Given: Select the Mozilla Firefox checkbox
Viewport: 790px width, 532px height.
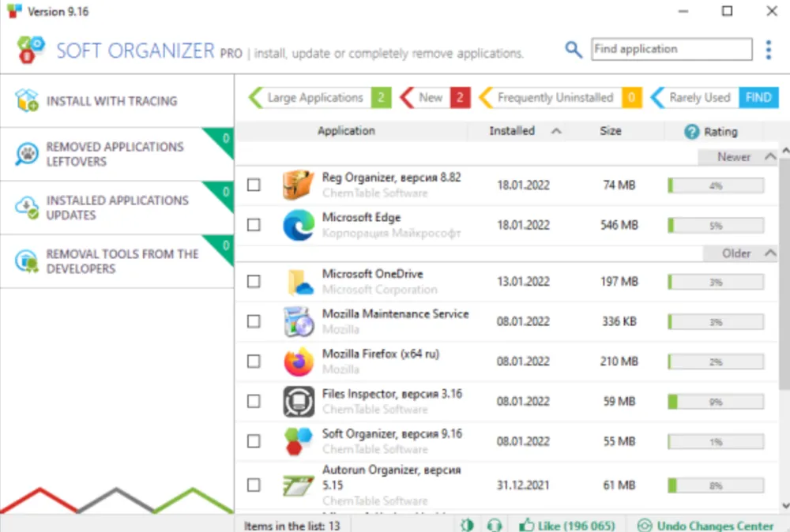Looking at the screenshot, I should click(254, 361).
